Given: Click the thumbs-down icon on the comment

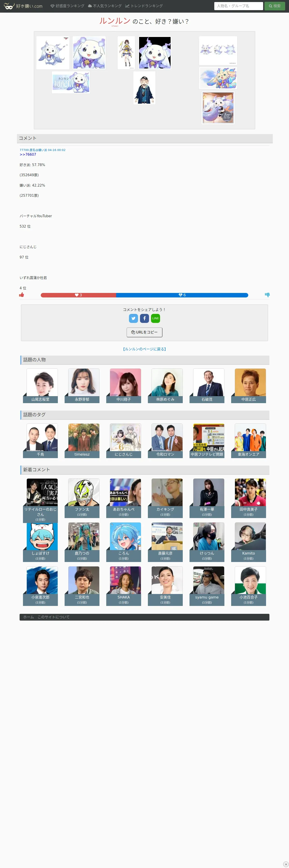Looking at the screenshot, I should coord(267,295).
